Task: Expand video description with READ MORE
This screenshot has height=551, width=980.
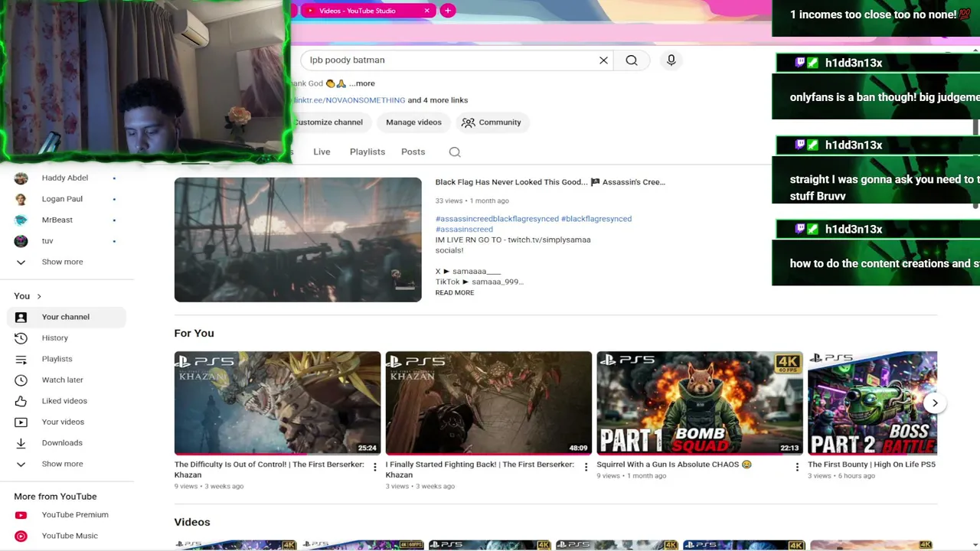Action: point(455,292)
